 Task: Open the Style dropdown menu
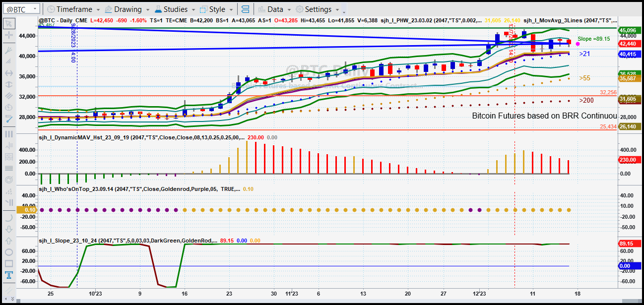point(216,9)
